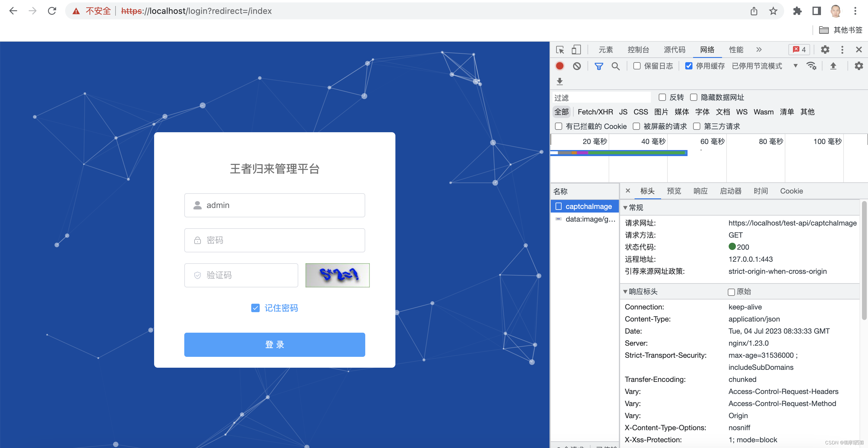
Task: Open network panel settings gear
Action: (859, 66)
